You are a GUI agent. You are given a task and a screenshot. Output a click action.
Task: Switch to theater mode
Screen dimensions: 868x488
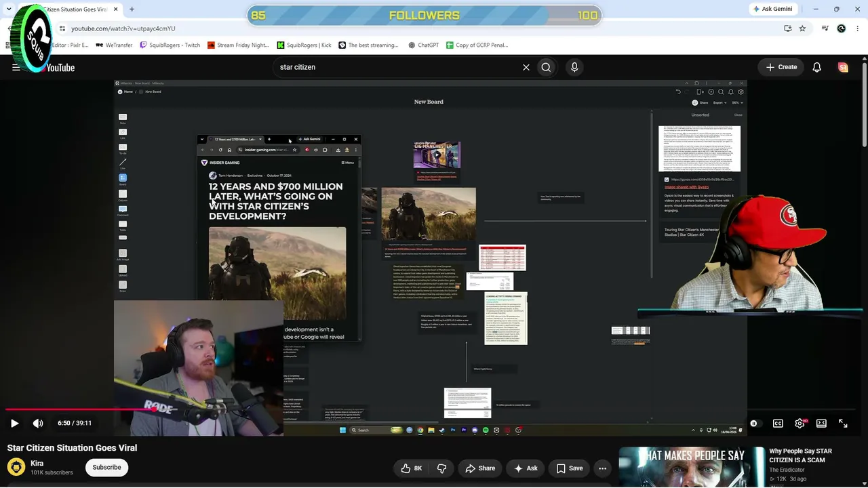pyautogui.click(x=821, y=423)
